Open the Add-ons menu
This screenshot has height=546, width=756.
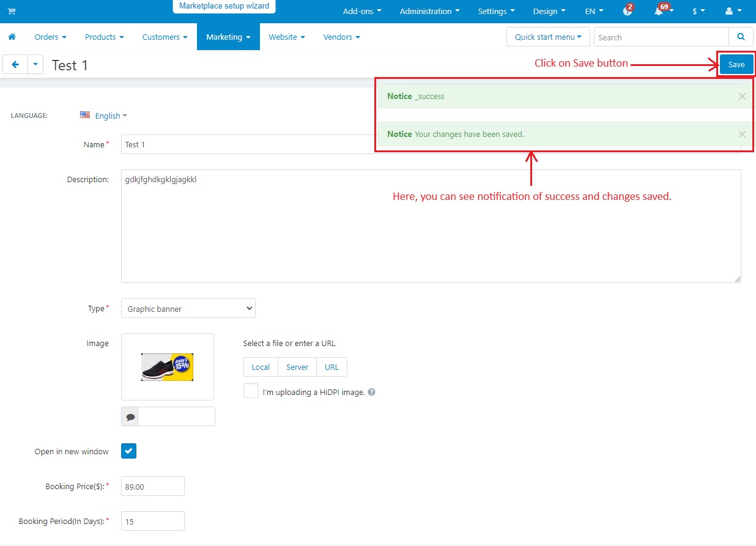pos(362,11)
